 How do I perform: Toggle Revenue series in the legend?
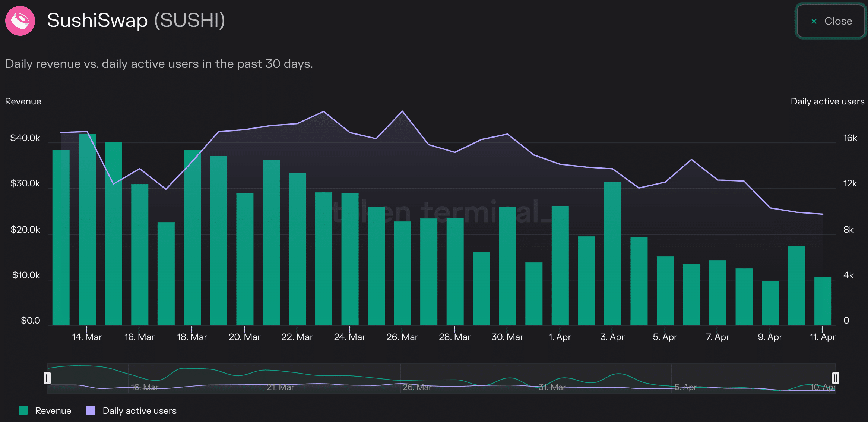point(45,410)
